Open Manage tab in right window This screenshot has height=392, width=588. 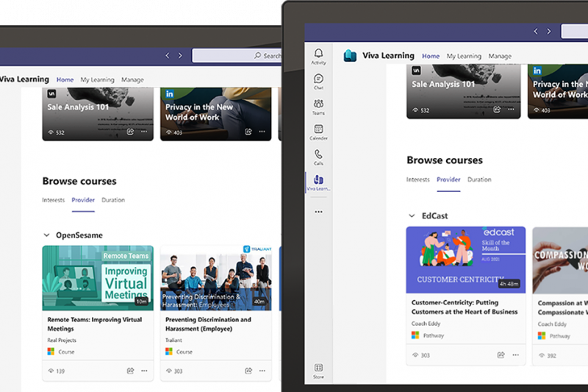coord(500,56)
